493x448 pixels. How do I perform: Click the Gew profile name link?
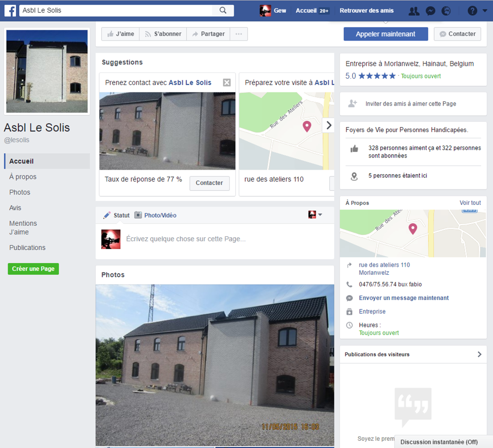pos(280,11)
